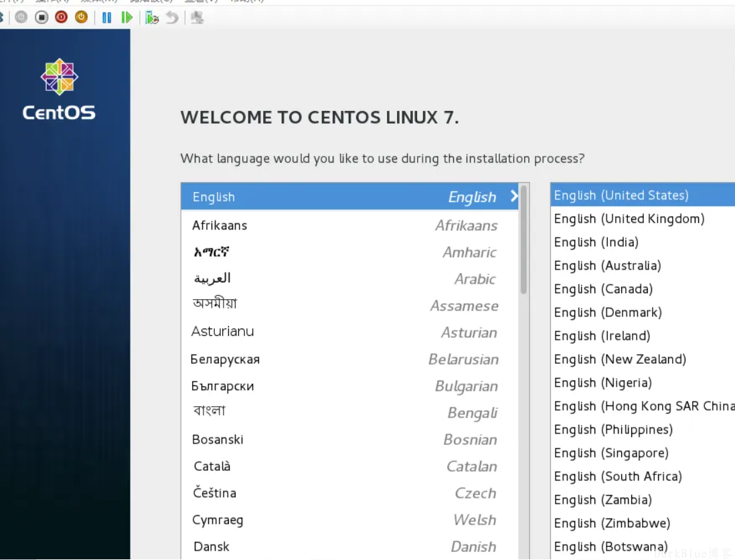Choose English (Australia) locale
The width and height of the screenshot is (735, 560).
(607, 266)
